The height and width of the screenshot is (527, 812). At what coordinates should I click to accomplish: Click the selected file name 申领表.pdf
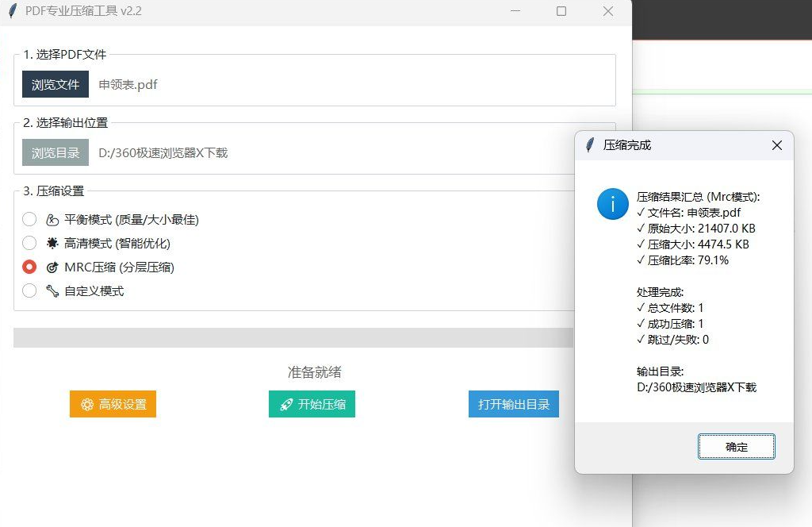point(128,84)
